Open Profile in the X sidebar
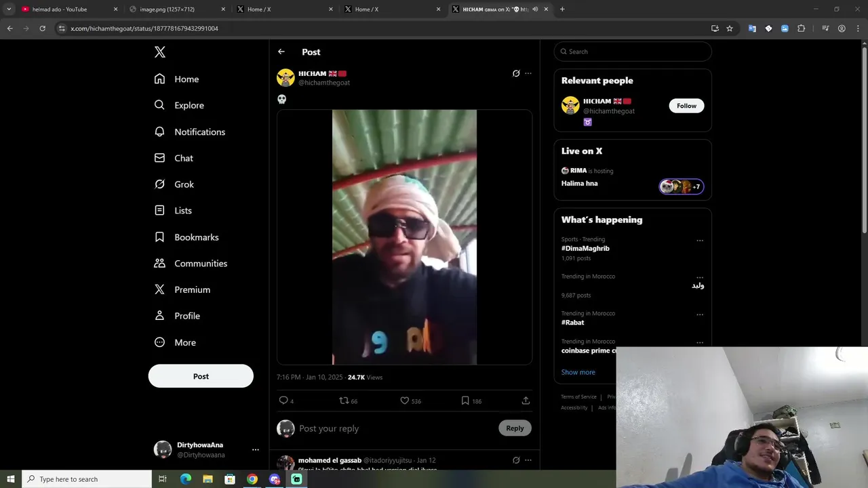This screenshot has width=868, height=488. click(176, 316)
